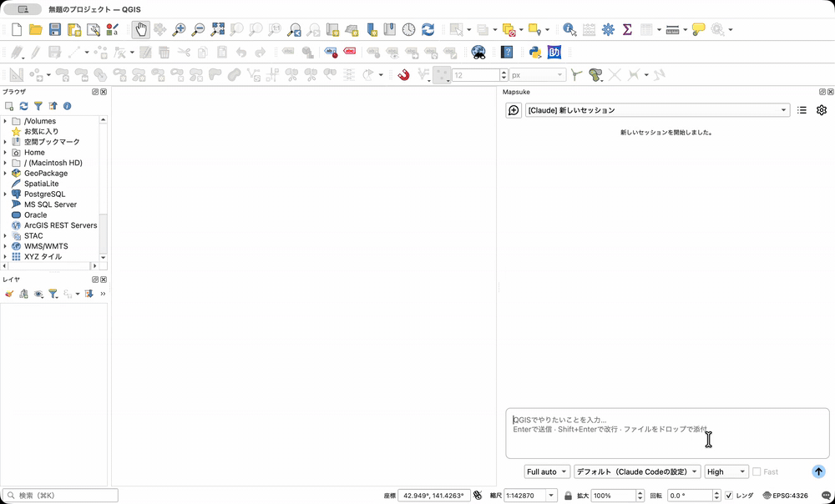
Task: Click into the Mapsuke prompt input box
Action: 667,433
